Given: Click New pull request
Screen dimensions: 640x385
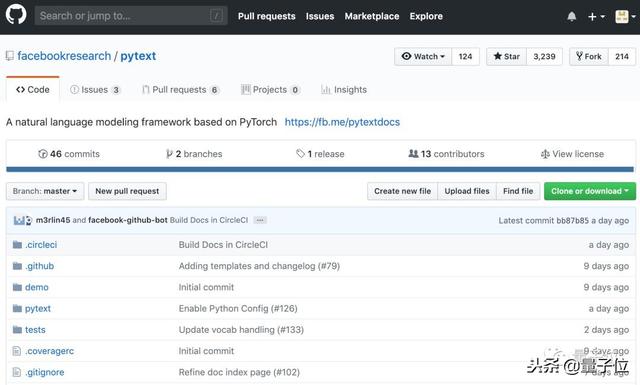Looking at the screenshot, I should tap(127, 191).
